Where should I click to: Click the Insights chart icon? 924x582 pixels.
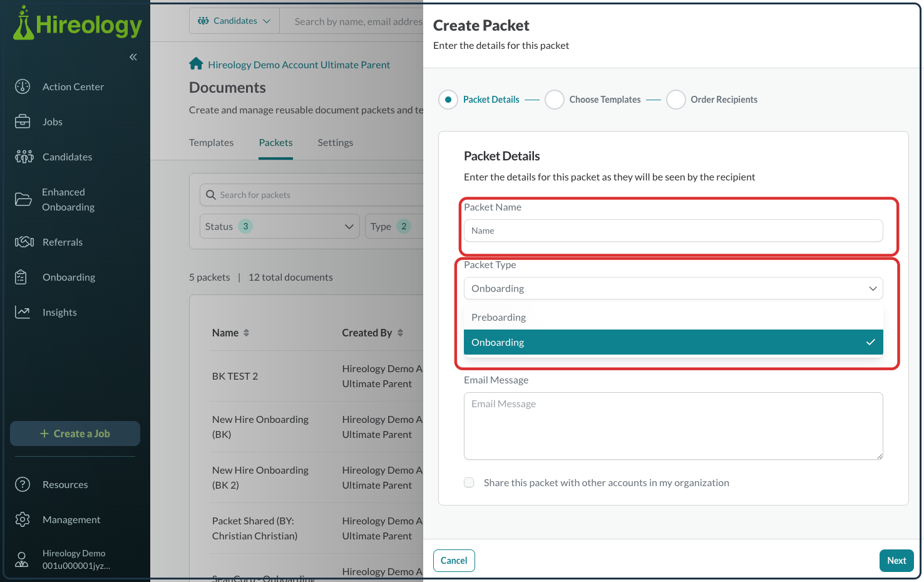[x=23, y=312]
